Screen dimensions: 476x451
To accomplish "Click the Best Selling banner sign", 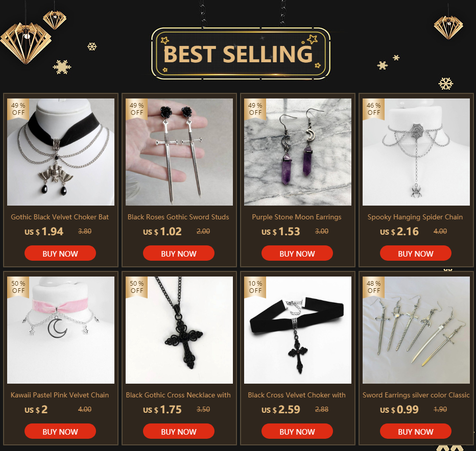I will coord(241,54).
